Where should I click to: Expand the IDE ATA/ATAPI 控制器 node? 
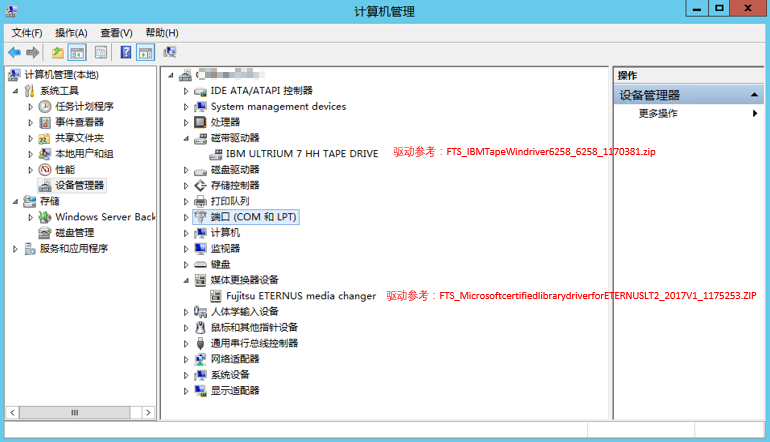186,91
